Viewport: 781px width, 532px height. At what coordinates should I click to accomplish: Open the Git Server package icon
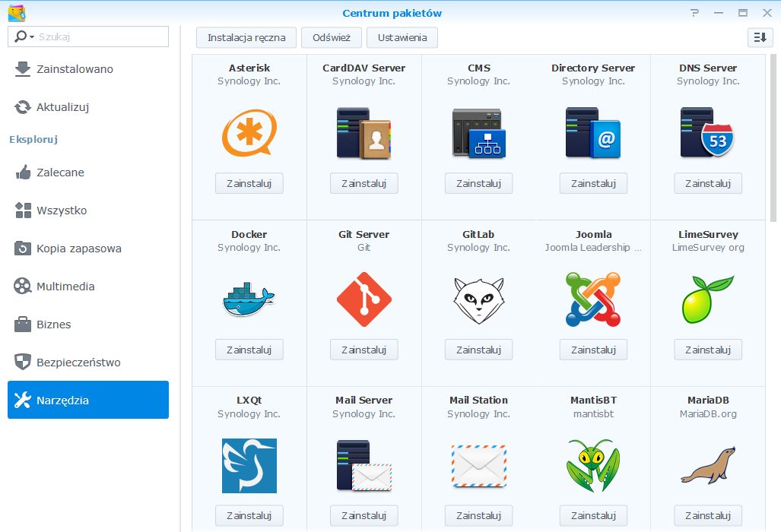(364, 299)
